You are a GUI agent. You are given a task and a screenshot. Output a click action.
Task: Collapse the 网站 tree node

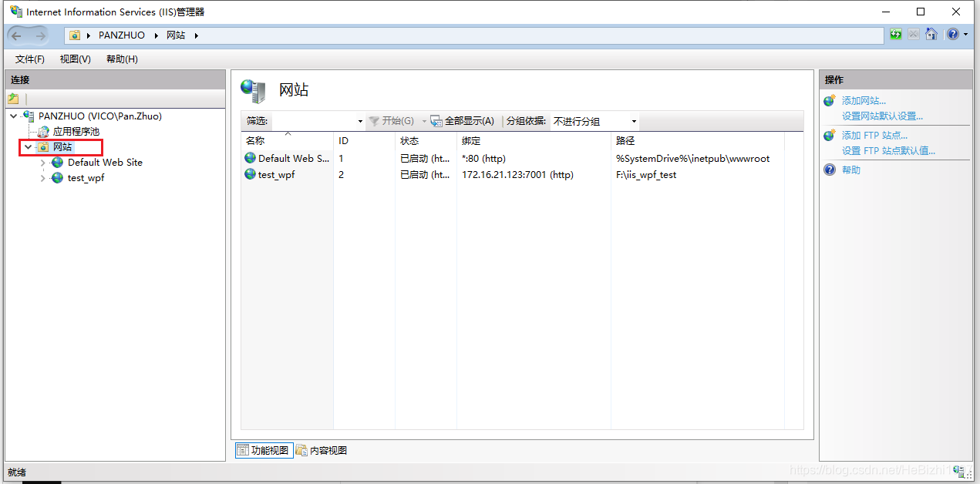(29, 147)
